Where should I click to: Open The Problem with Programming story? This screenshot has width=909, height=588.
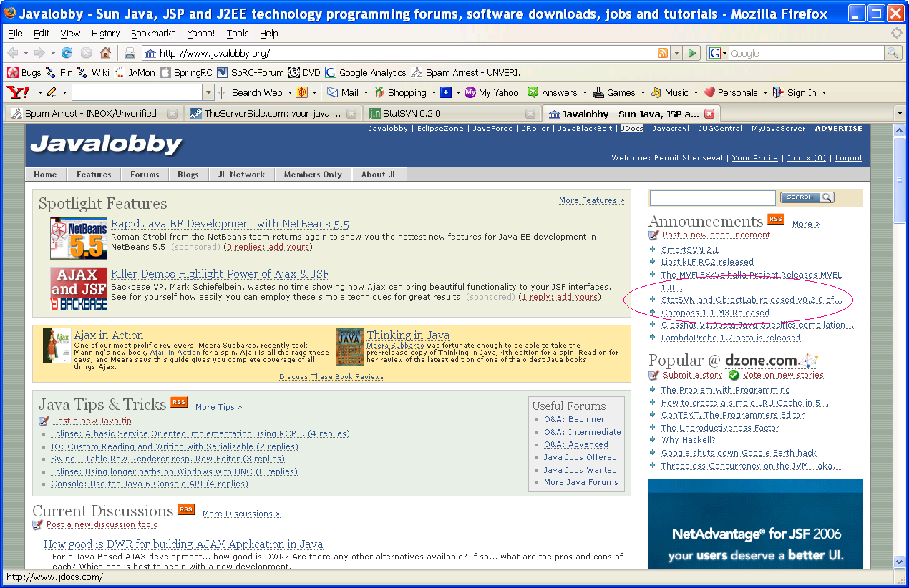pyautogui.click(x=725, y=390)
